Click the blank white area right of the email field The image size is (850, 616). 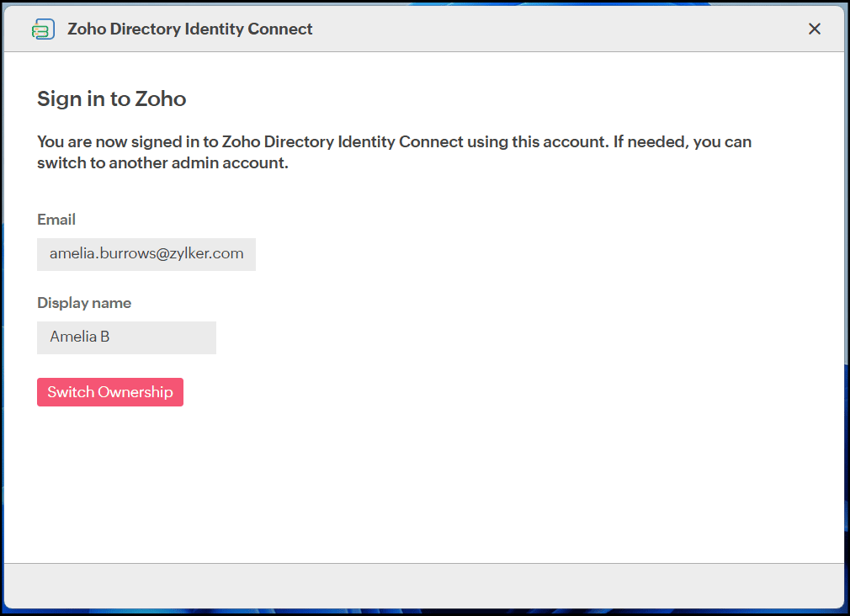coord(505,254)
